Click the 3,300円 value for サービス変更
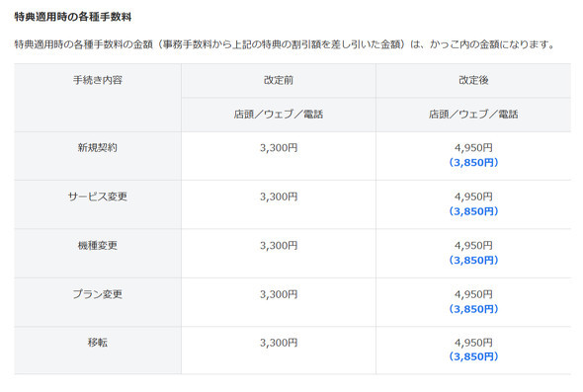Image resolution: width=583 pixels, height=392 pixels. pos(279,196)
